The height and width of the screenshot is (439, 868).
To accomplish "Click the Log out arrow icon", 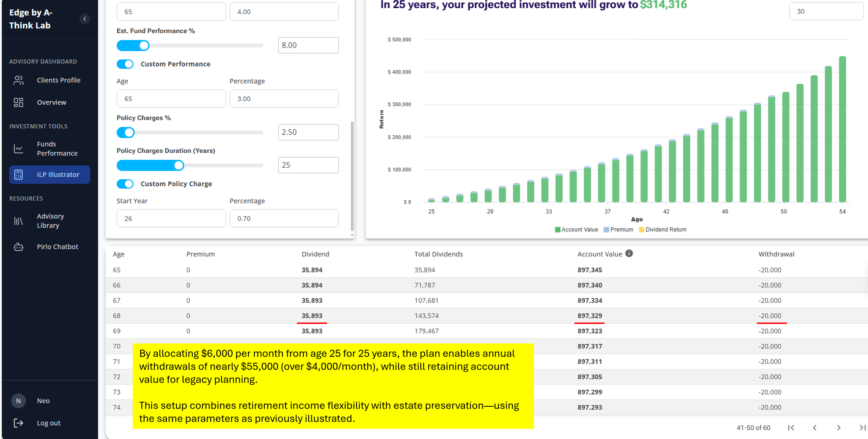I will point(18,423).
